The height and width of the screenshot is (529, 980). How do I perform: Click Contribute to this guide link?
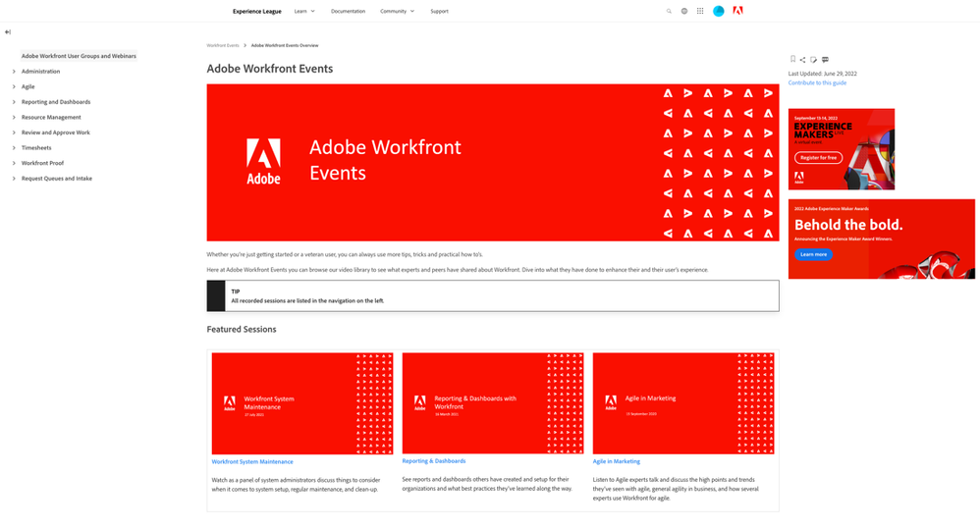(817, 83)
